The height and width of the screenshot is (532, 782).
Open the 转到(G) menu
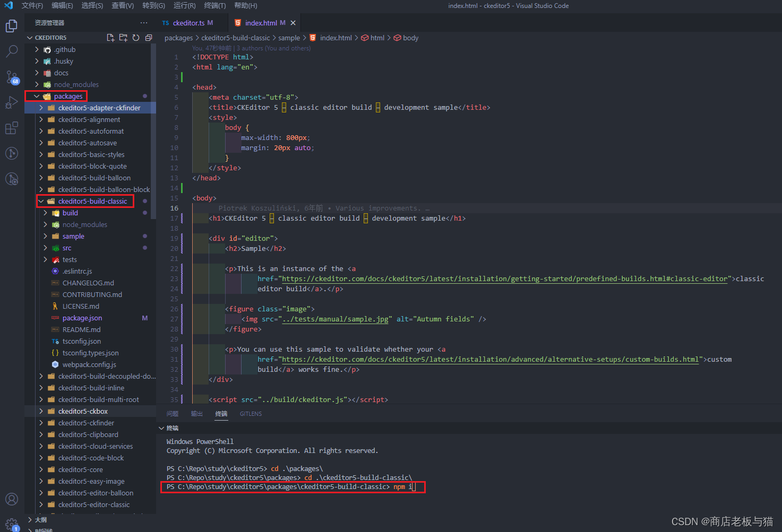click(x=153, y=5)
